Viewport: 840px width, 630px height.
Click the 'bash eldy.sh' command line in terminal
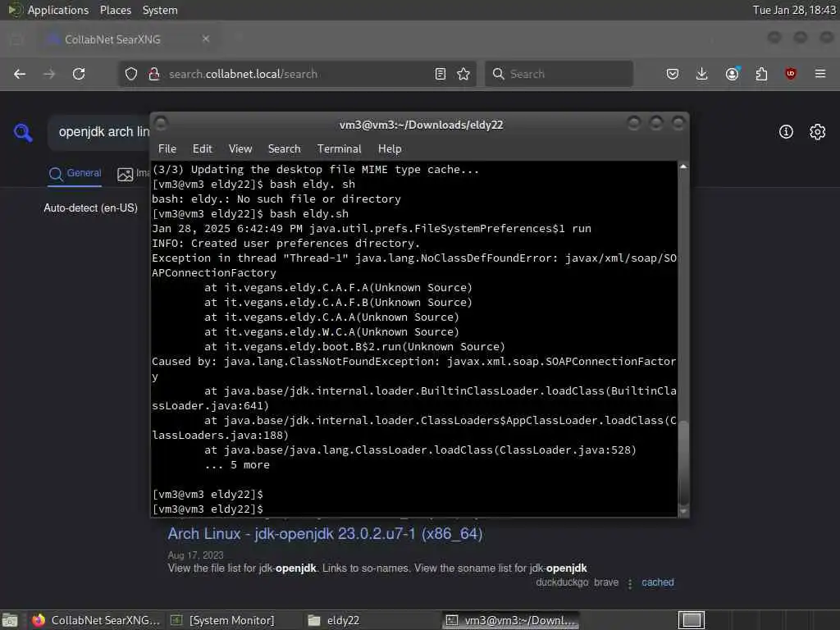(x=250, y=214)
